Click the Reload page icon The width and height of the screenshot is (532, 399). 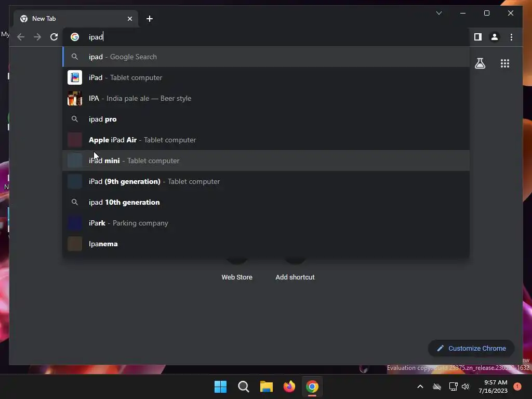coord(54,37)
